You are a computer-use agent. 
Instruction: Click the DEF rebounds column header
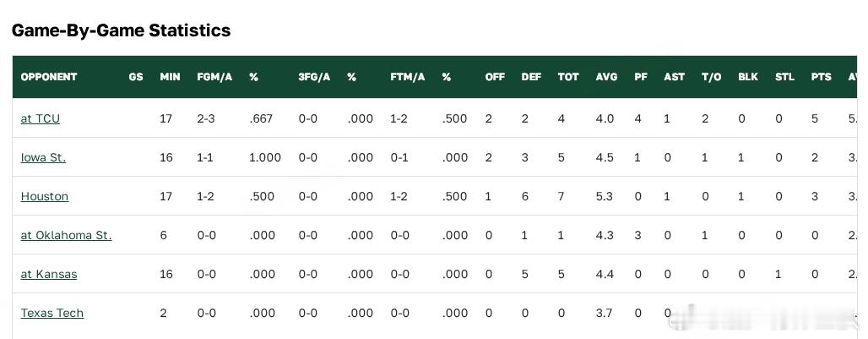531,77
